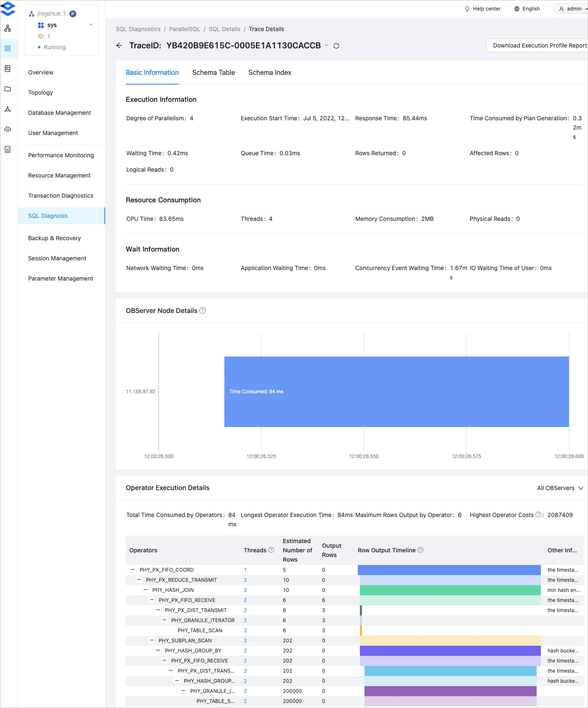Switch to the Basic Information tab
The image size is (588, 708).
coord(152,72)
